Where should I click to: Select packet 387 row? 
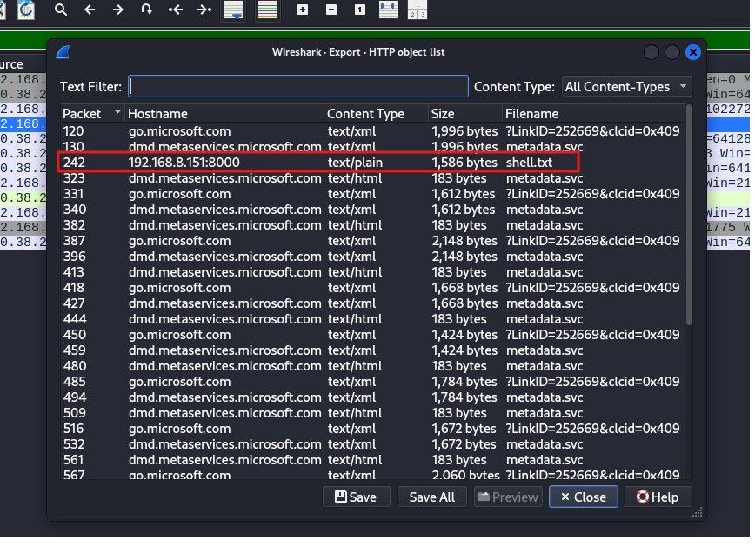371,241
